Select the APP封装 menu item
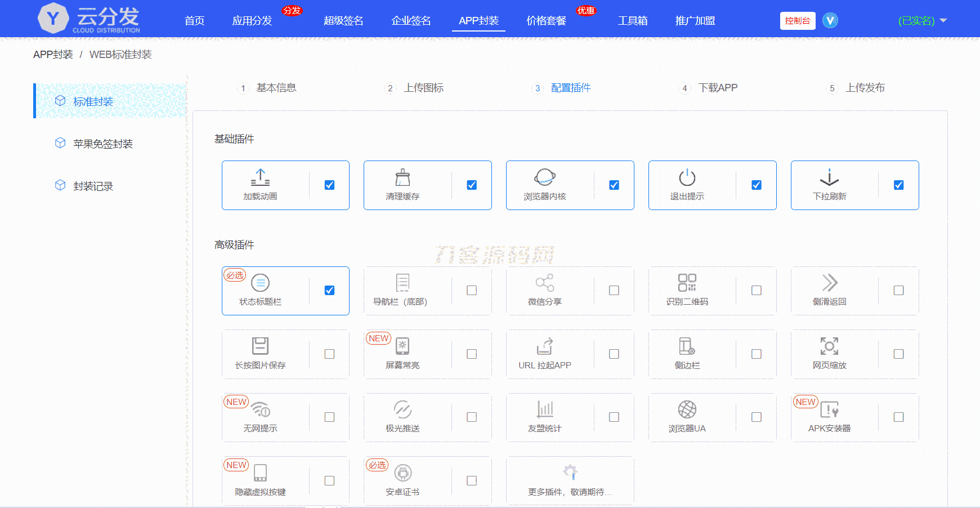980x508 pixels. coord(478,21)
